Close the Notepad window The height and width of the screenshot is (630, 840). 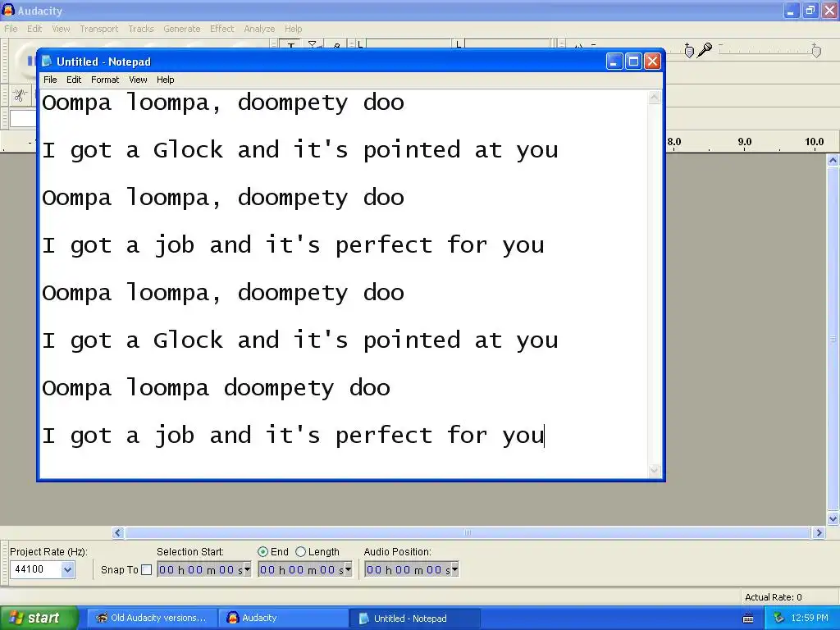pos(652,62)
